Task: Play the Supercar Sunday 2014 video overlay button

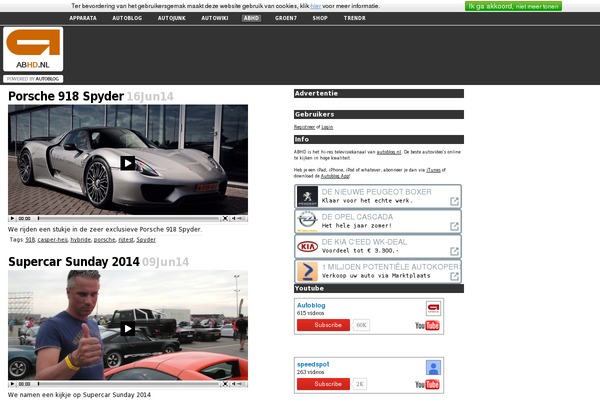Action: coord(128,328)
